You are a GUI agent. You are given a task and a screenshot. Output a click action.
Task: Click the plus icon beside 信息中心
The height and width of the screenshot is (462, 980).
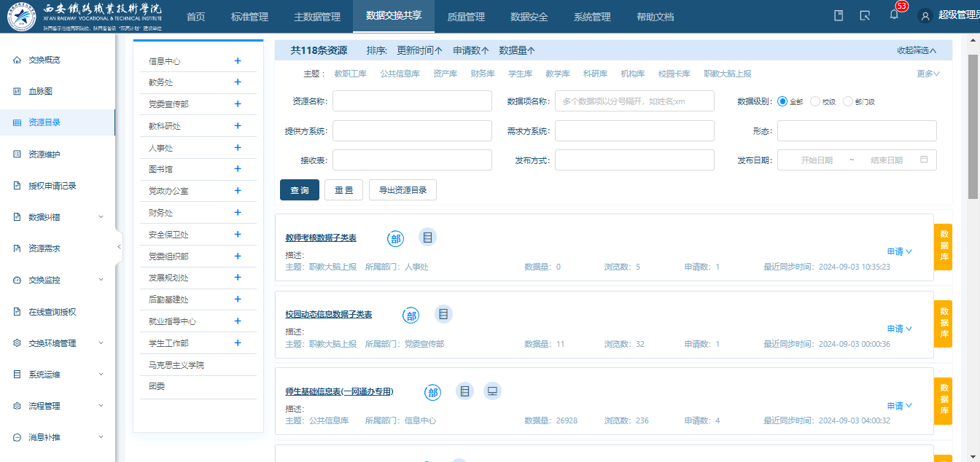click(x=238, y=61)
